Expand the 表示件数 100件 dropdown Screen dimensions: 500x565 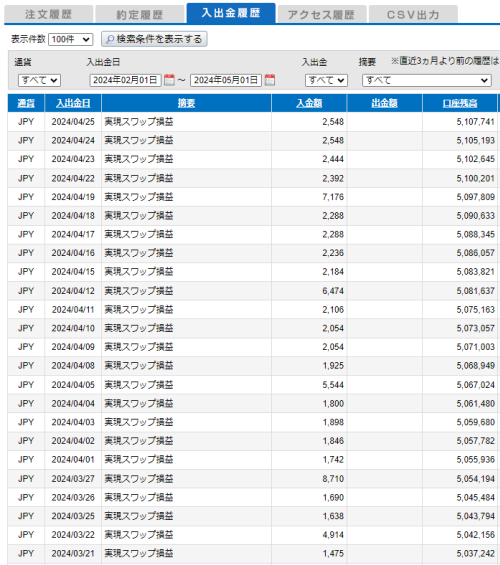click(71, 39)
